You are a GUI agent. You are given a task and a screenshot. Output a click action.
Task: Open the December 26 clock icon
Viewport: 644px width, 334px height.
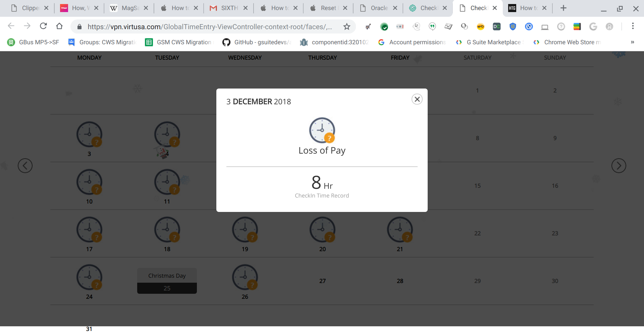[x=245, y=278]
